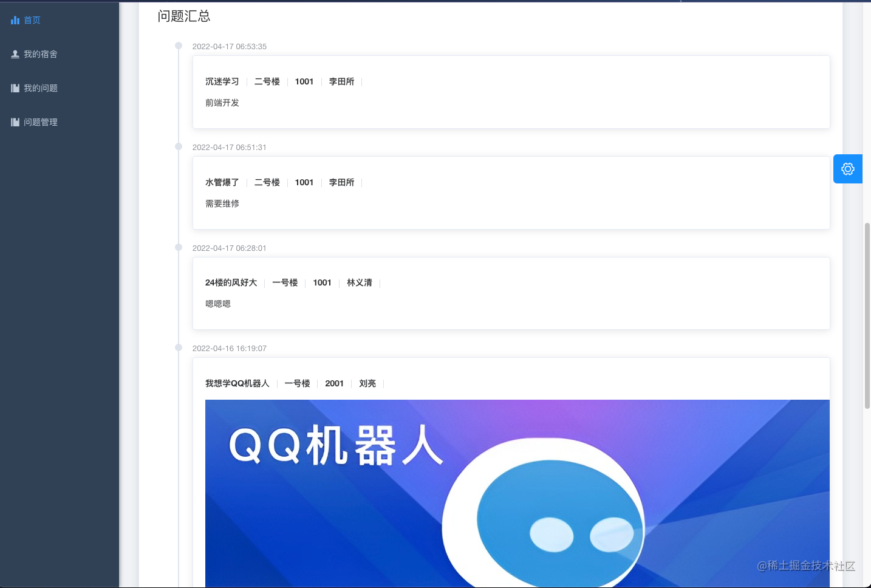The width and height of the screenshot is (871, 588).
Task: Click the name 刘亮
Action: 367,383
